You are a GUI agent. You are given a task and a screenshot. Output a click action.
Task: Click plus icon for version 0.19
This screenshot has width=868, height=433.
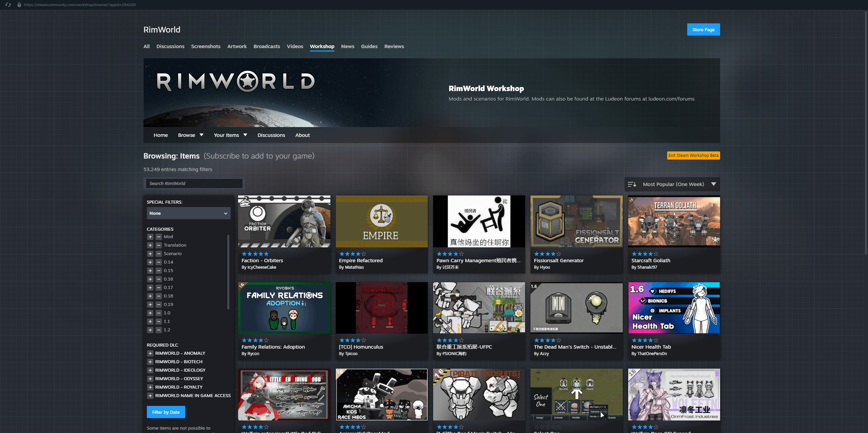click(150, 305)
